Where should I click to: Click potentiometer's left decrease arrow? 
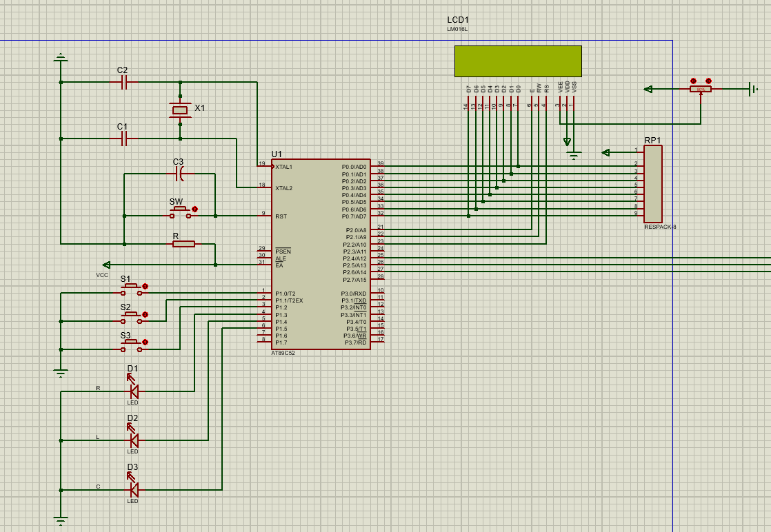693,81
